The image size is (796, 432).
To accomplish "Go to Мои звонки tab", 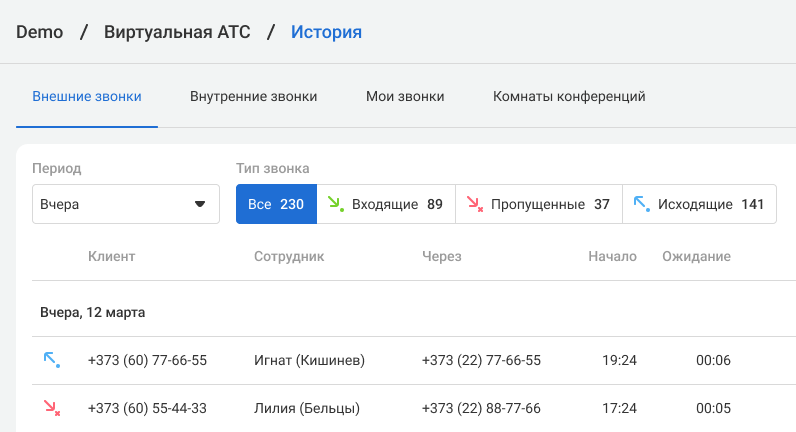I will 405,97.
